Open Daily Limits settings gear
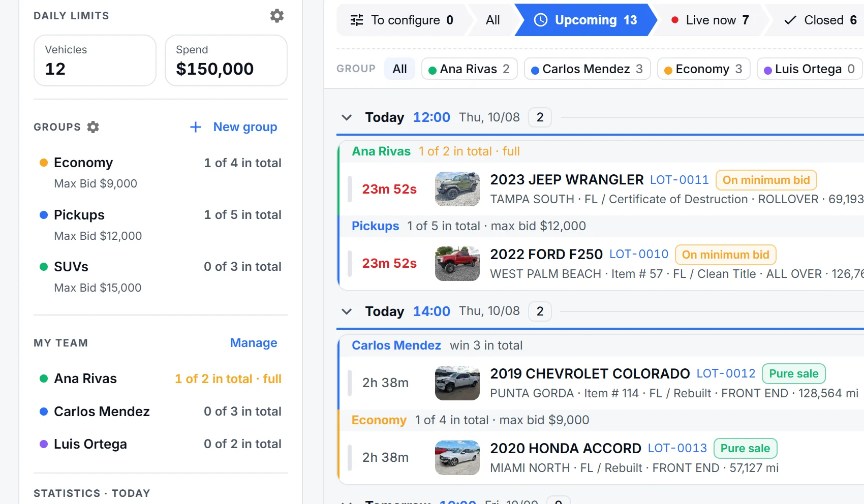Image resolution: width=864 pixels, height=504 pixels. click(277, 16)
